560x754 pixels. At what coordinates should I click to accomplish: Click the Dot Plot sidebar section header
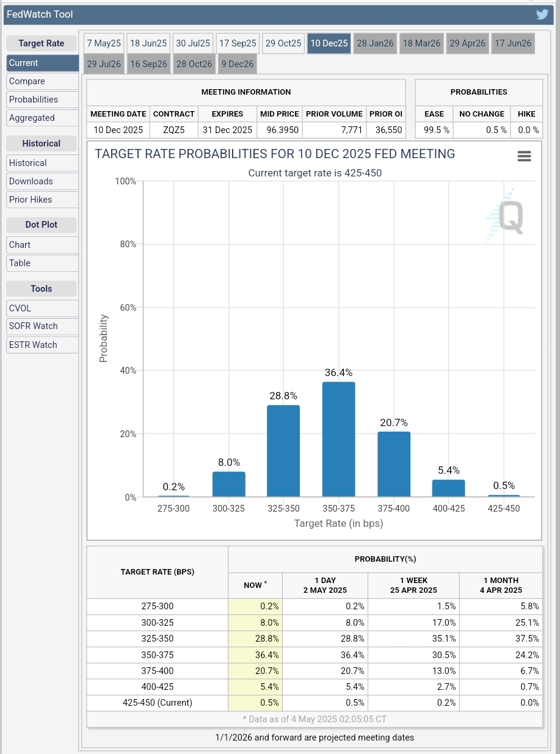click(42, 225)
